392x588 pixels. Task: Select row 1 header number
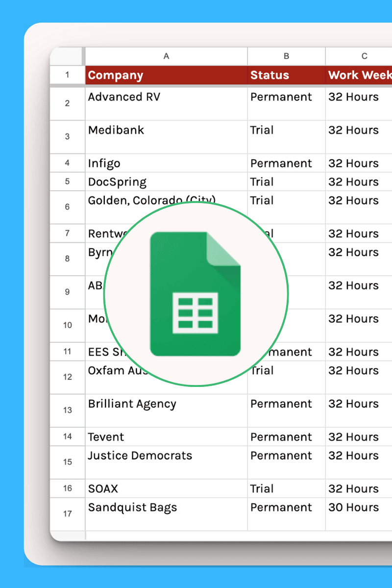coord(67,75)
